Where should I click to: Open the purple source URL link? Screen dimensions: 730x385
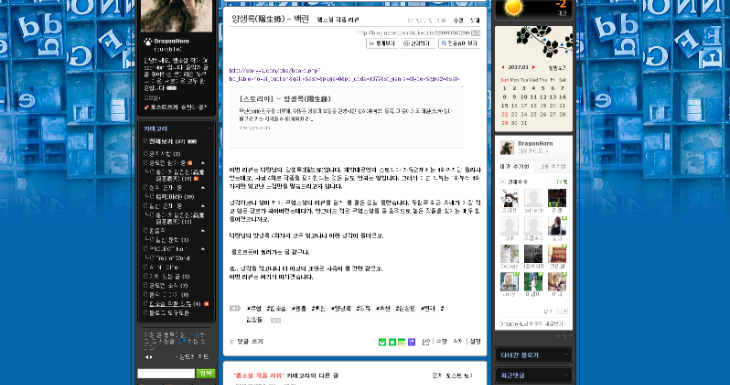point(344,75)
